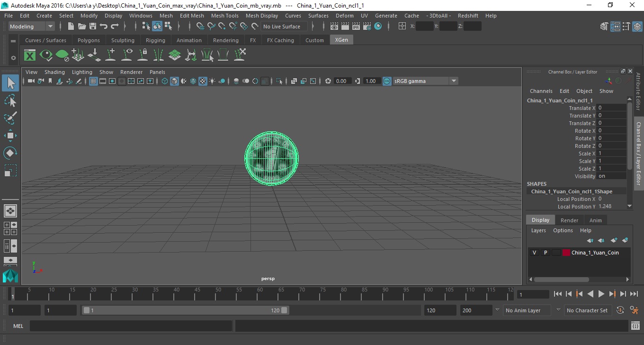Click the No Live Surface field
Screen dimensions: 644x345
click(x=284, y=27)
